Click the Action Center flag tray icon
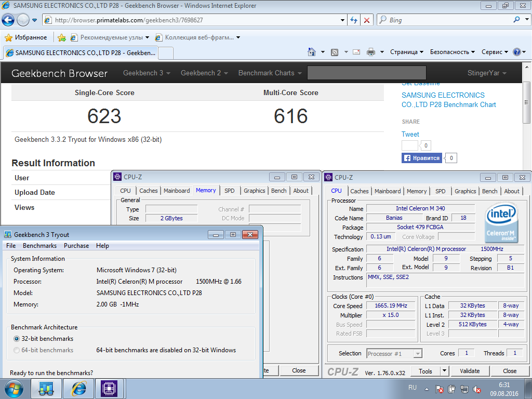This screenshot has width=532, height=399. pyautogui.click(x=440, y=389)
